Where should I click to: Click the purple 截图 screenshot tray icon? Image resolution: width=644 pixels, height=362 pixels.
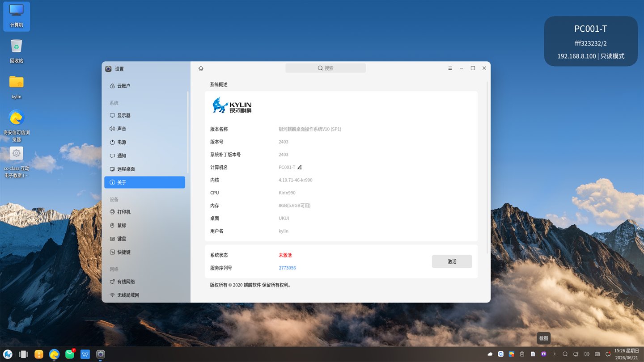pyautogui.click(x=544, y=354)
